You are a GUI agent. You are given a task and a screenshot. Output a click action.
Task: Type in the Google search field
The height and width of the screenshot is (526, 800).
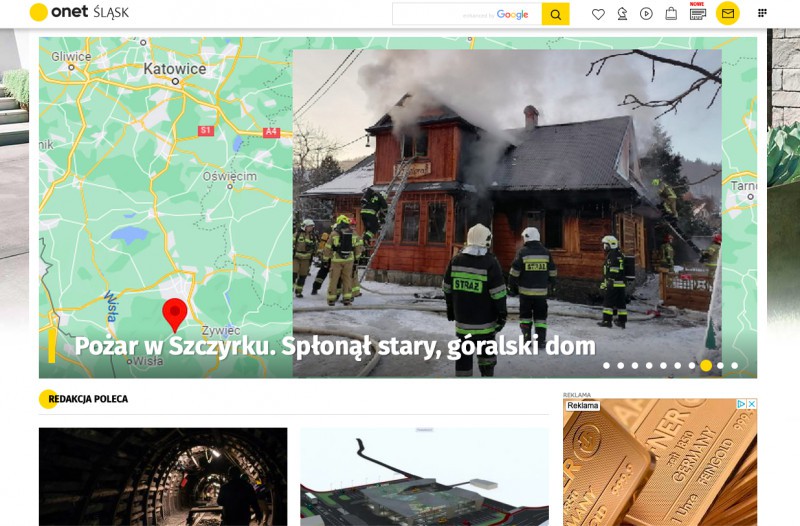click(x=465, y=14)
